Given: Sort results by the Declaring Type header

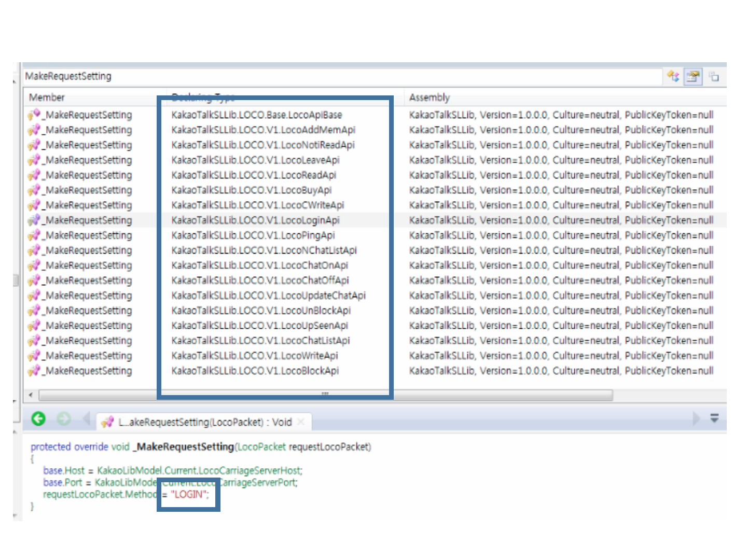Looking at the screenshot, I should 203,97.
